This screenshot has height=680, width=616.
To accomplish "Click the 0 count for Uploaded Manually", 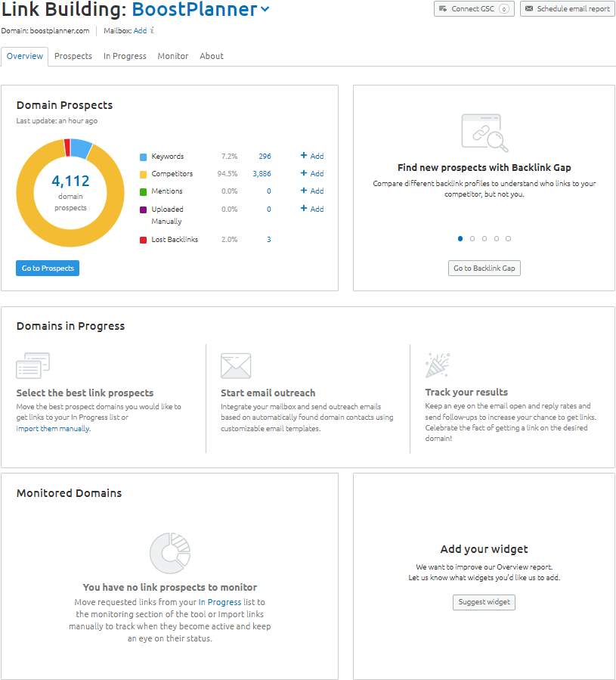I will [x=269, y=210].
